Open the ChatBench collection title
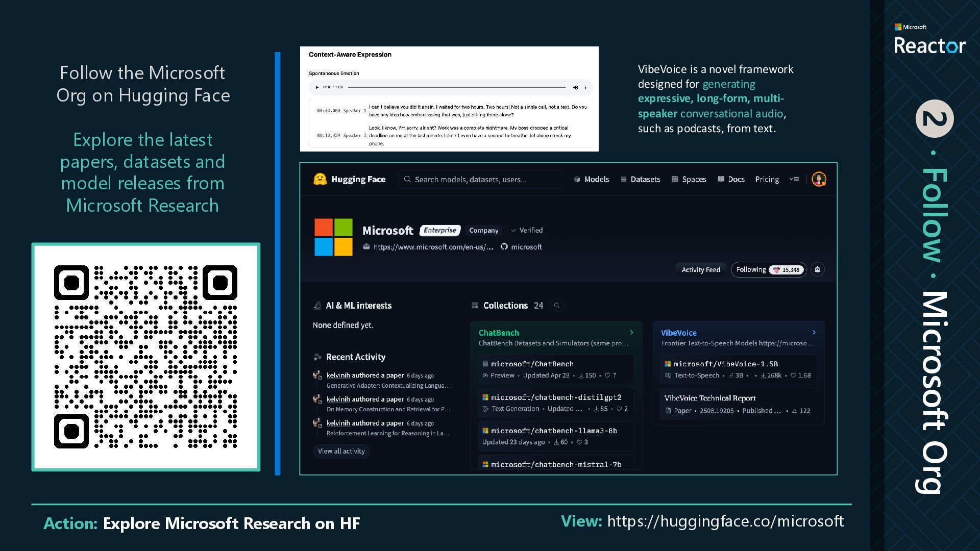The height and width of the screenshot is (551, 980). [x=499, y=333]
